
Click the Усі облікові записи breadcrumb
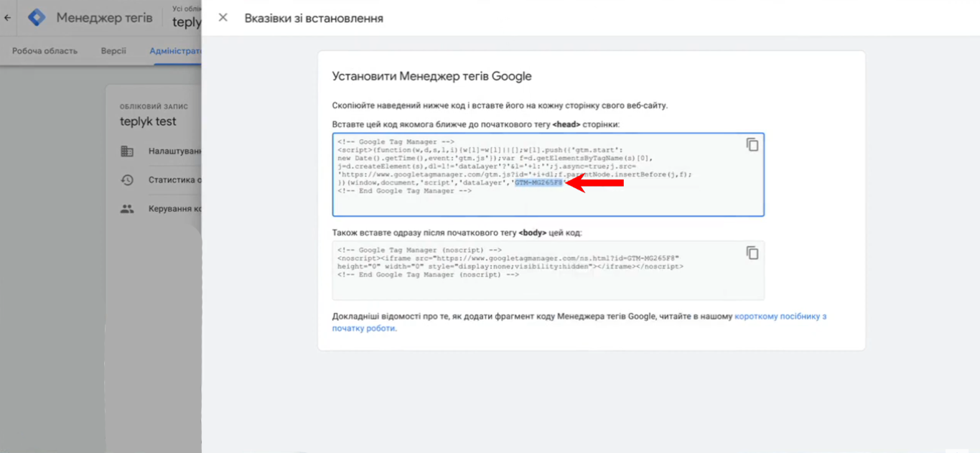tap(187, 9)
